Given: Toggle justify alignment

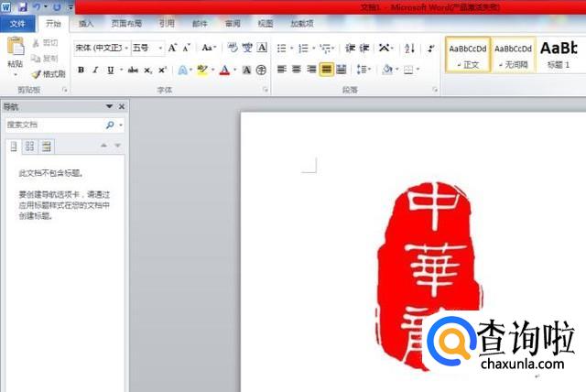Looking at the screenshot, I should click(326, 69).
